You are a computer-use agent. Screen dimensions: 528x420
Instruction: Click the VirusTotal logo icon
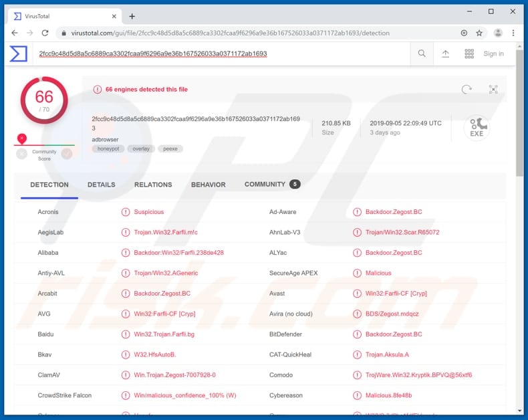[18, 54]
